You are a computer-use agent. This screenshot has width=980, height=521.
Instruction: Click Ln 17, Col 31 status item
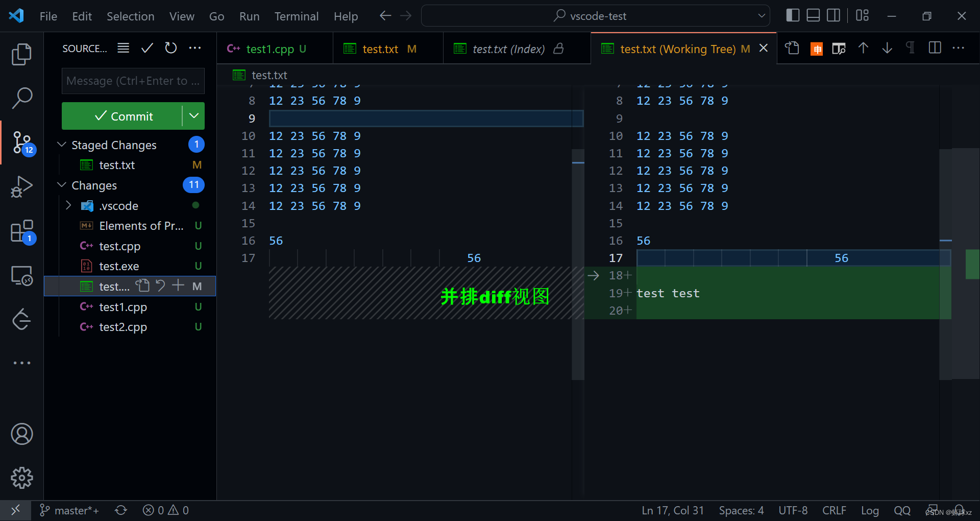[x=673, y=510]
